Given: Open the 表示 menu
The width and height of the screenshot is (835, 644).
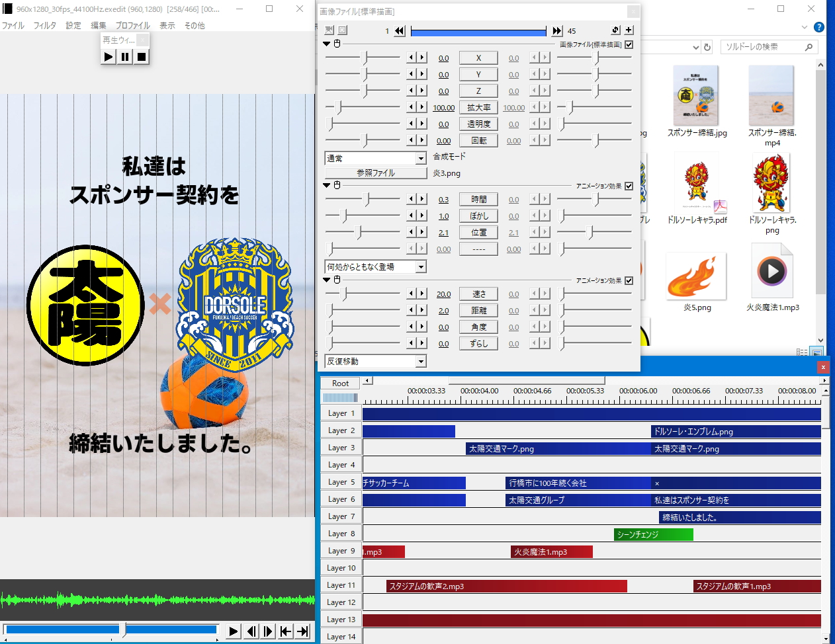Looking at the screenshot, I should click(x=167, y=25).
